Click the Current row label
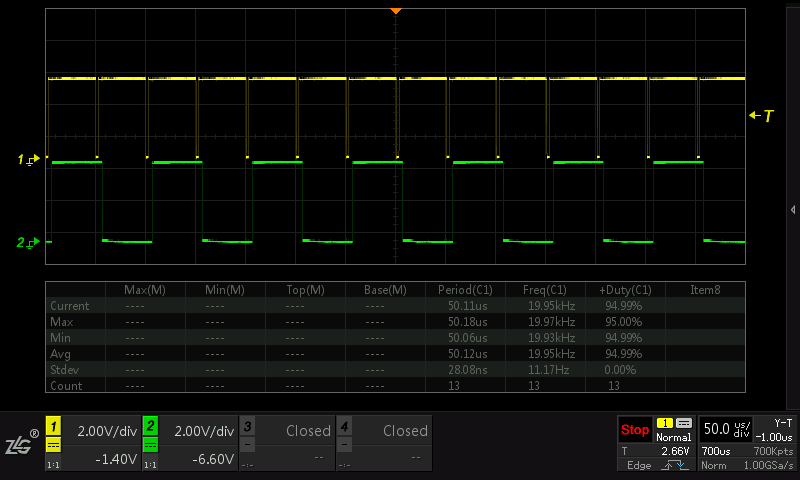The image size is (800, 480). coord(69,306)
